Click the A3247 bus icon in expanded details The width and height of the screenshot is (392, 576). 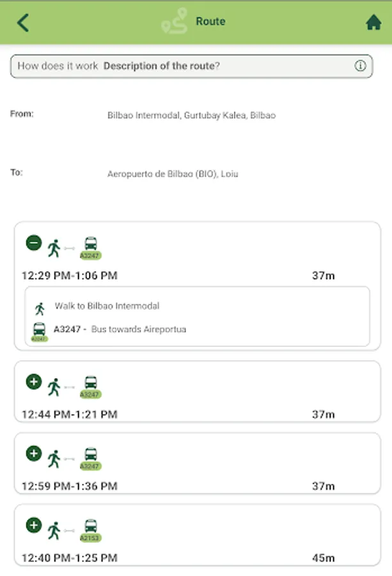coord(39,331)
